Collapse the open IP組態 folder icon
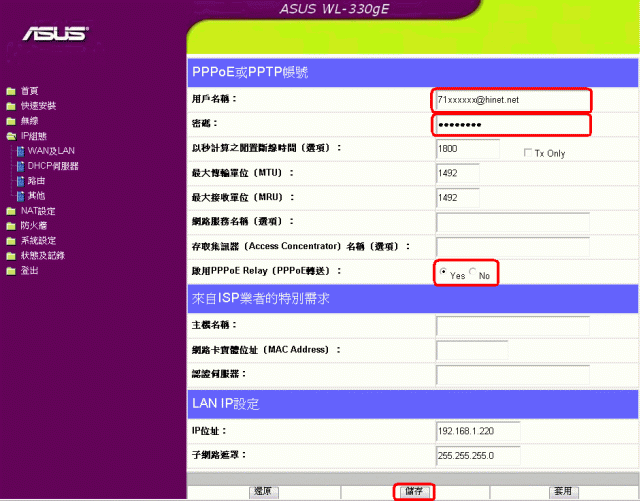This screenshot has width=640, height=501. [11, 136]
